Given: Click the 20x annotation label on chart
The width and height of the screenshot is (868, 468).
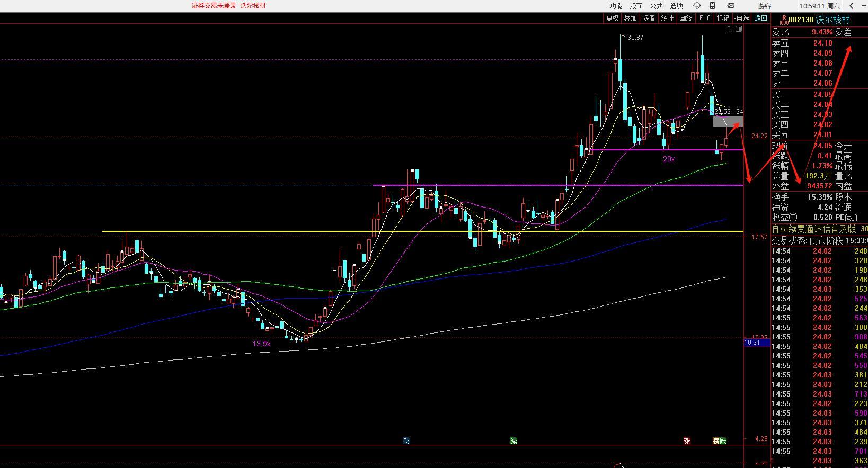Looking at the screenshot, I should (x=669, y=159).
